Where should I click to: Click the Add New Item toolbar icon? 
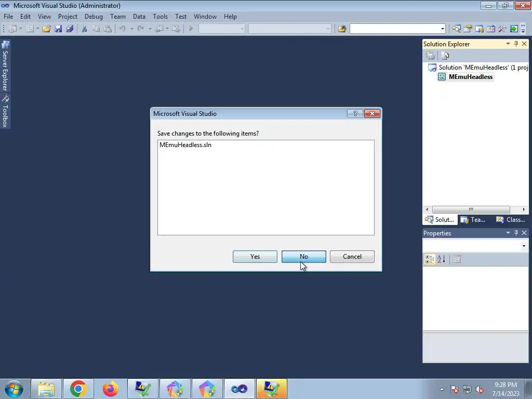click(x=30, y=29)
